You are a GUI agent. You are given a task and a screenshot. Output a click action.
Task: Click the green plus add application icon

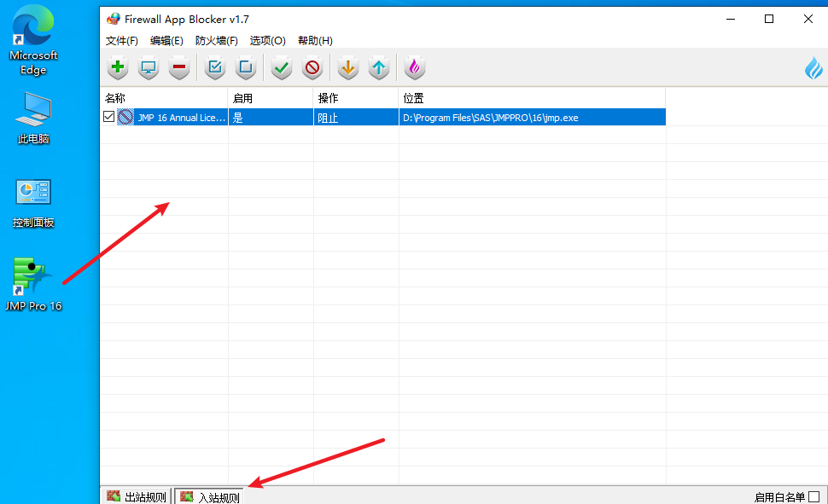coord(118,67)
